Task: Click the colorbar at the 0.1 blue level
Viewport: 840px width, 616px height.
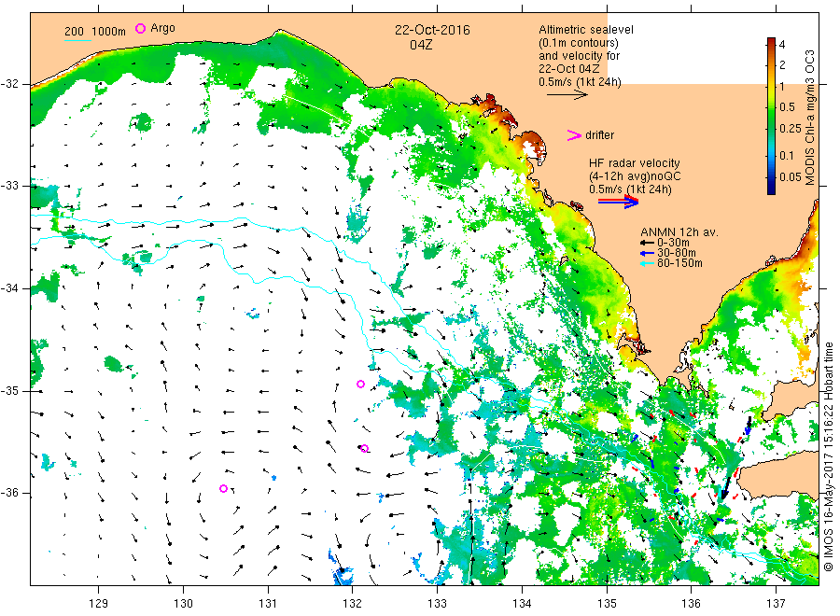Action: click(x=771, y=155)
